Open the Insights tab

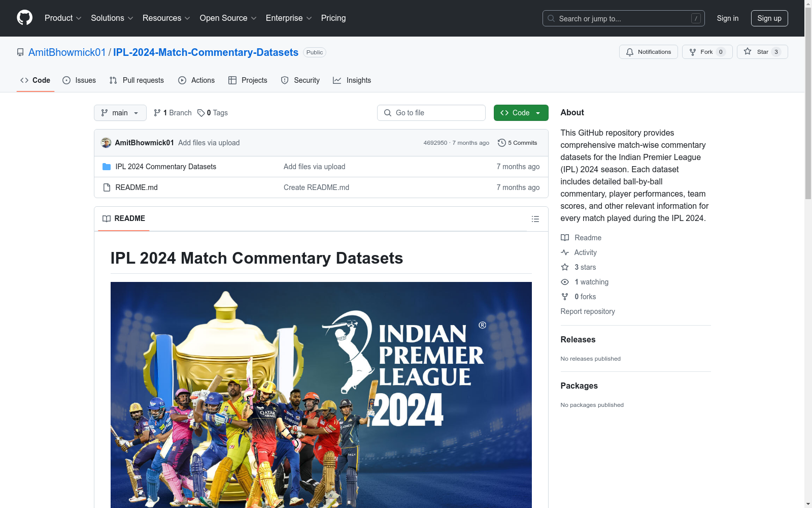pyautogui.click(x=352, y=80)
